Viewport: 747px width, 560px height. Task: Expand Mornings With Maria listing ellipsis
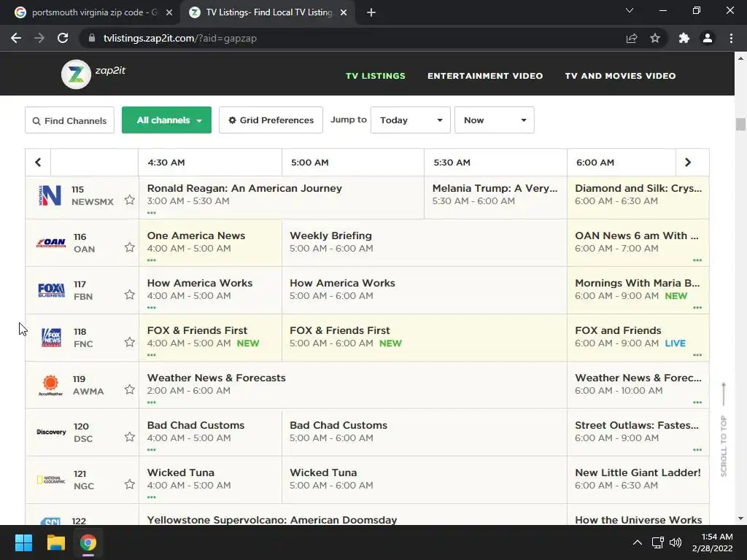[697, 308]
